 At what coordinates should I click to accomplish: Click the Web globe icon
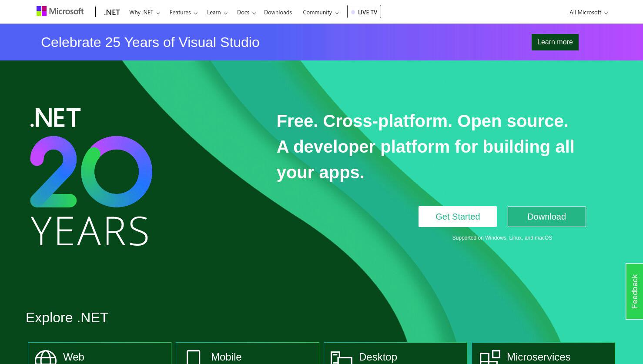(x=46, y=357)
